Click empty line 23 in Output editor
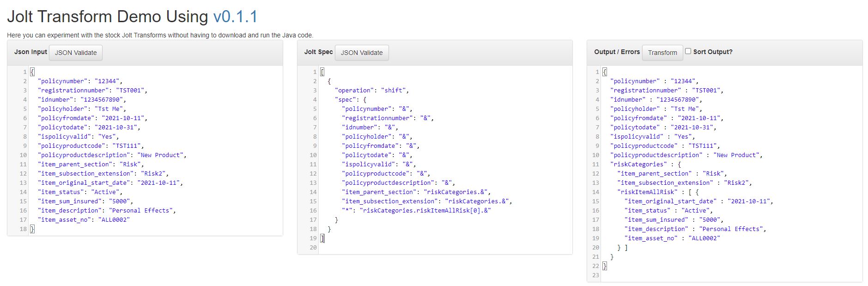The image size is (868, 286). (732, 275)
